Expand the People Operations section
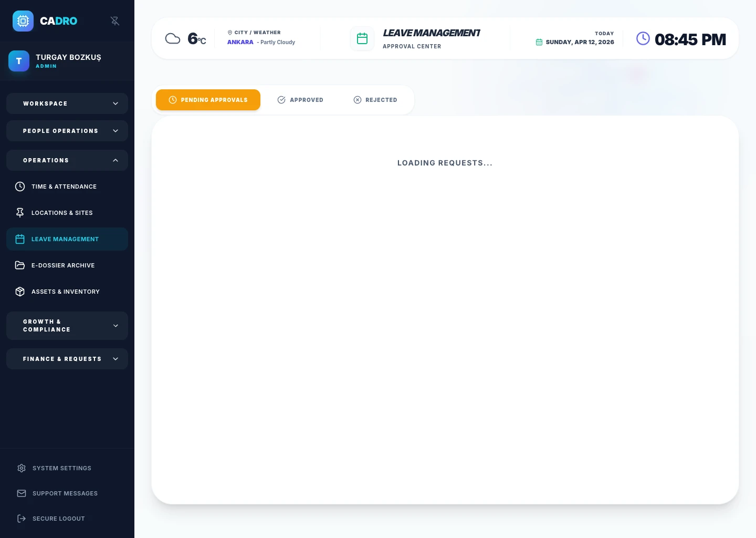Viewport: 756px width, 538px height. point(67,131)
